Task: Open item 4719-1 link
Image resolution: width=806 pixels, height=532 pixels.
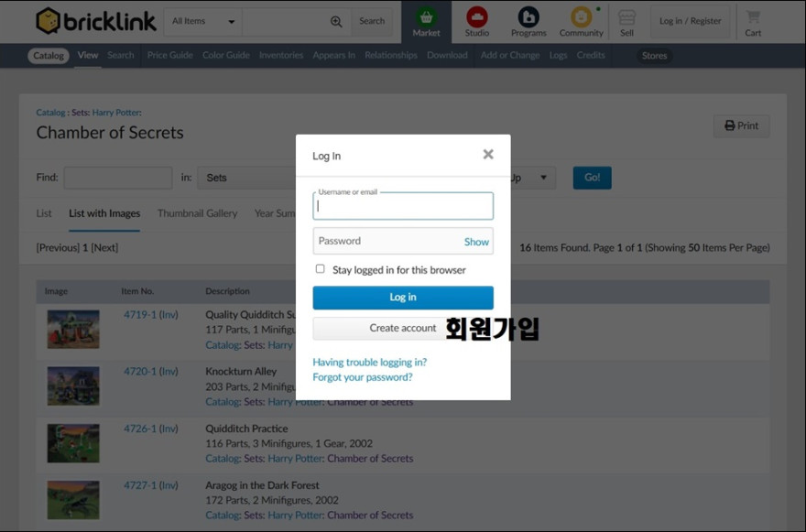Action: [140, 315]
